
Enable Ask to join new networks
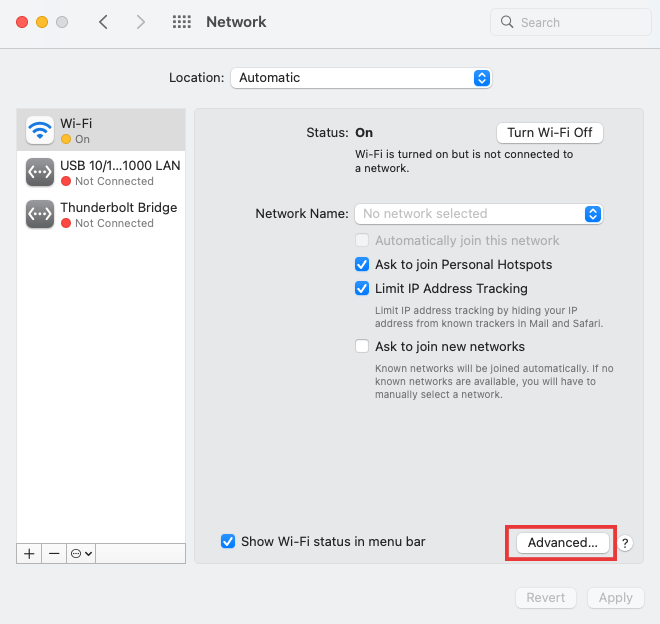[x=362, y=347]
